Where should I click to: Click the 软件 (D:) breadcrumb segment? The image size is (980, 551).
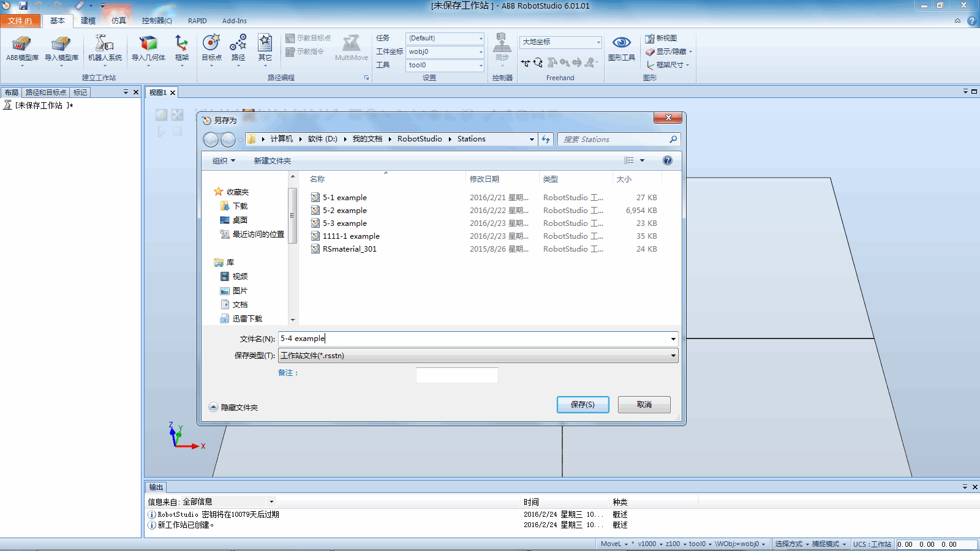coord(323,139)
